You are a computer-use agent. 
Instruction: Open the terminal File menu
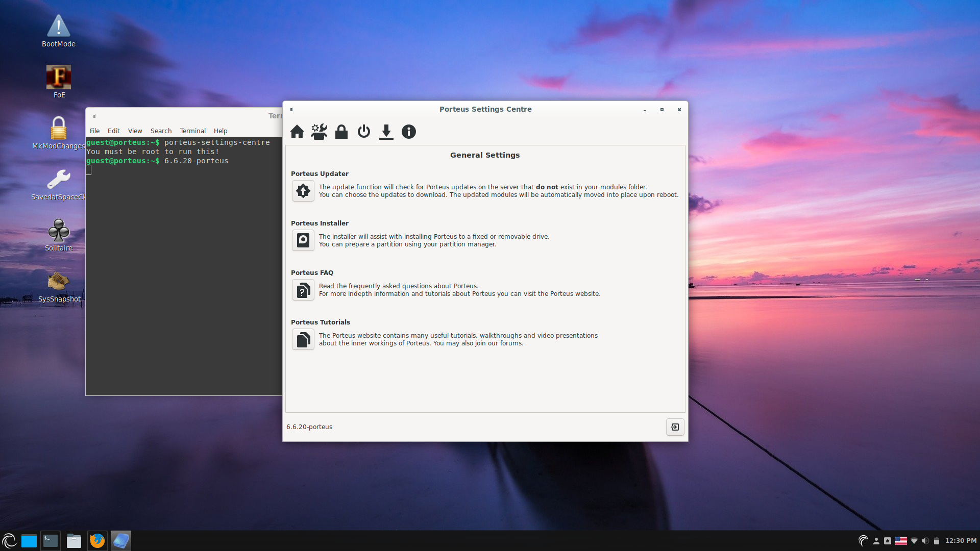coord(94,131)
